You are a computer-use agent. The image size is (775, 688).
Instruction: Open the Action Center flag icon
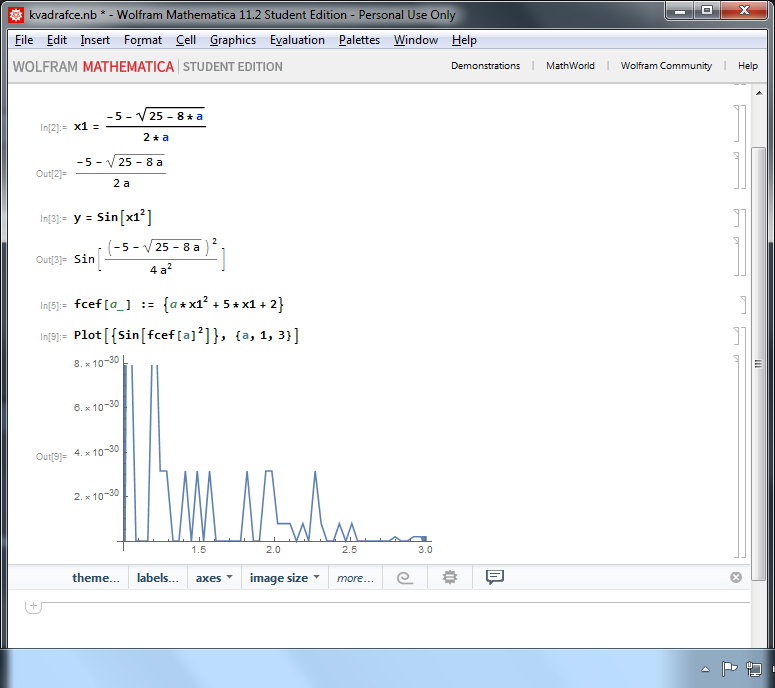tap(729, 669)
